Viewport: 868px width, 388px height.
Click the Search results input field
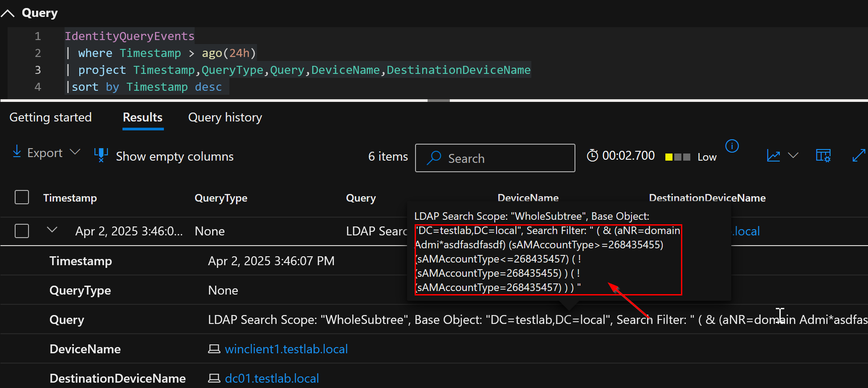(495, 158)
